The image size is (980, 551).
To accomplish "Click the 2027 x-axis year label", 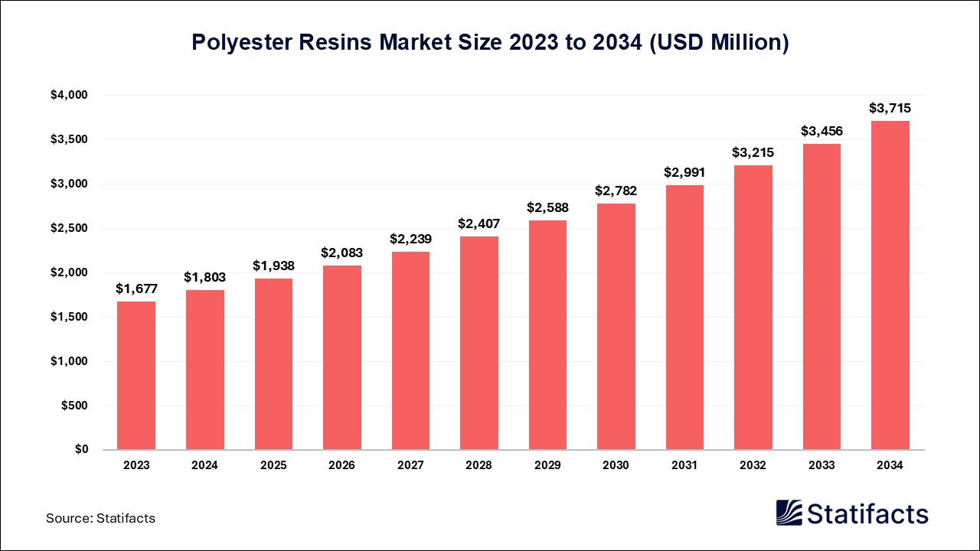I will (410, 465).
